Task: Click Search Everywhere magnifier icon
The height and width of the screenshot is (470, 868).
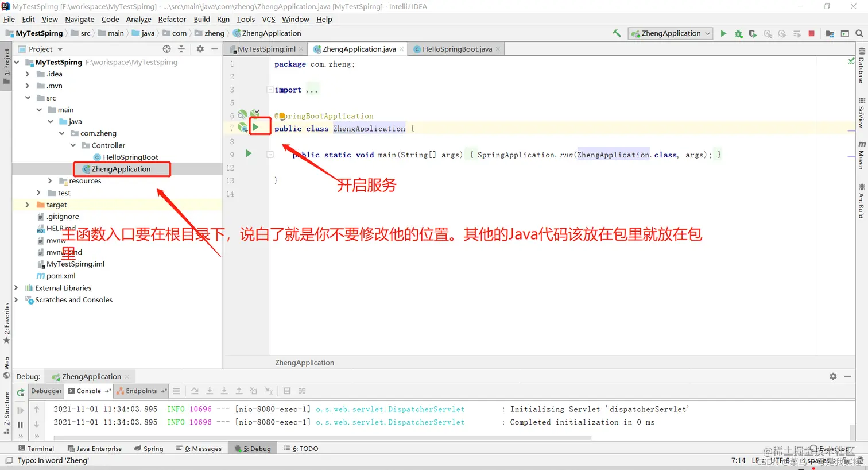Action: pyautogui.click(x=859, y=33)
